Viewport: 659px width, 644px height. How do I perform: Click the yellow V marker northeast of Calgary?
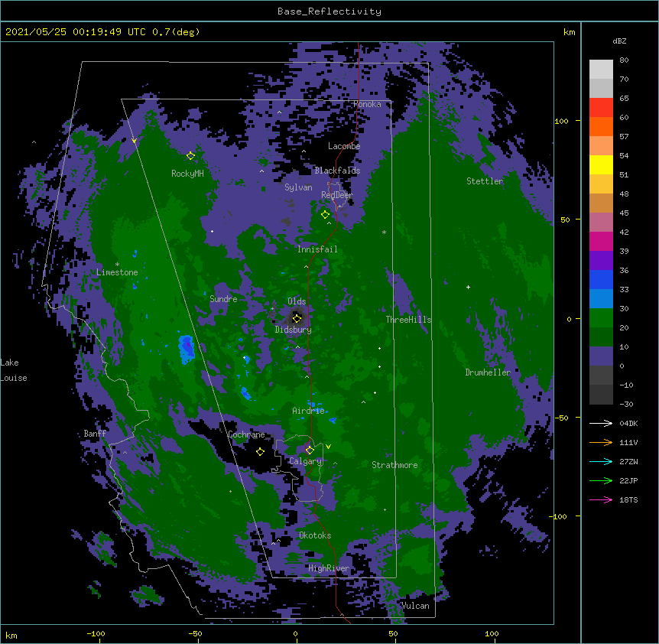328,447
